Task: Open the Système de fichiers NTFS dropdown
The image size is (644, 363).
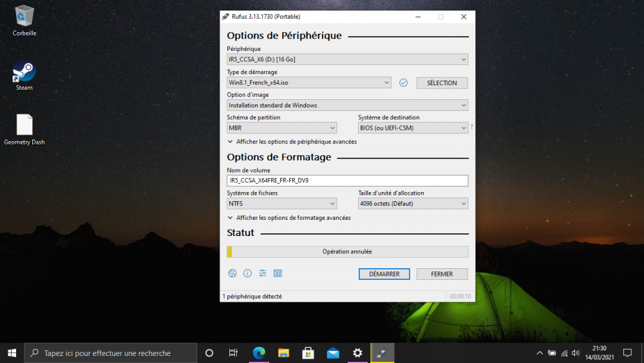Action: (x=281, y=204)
